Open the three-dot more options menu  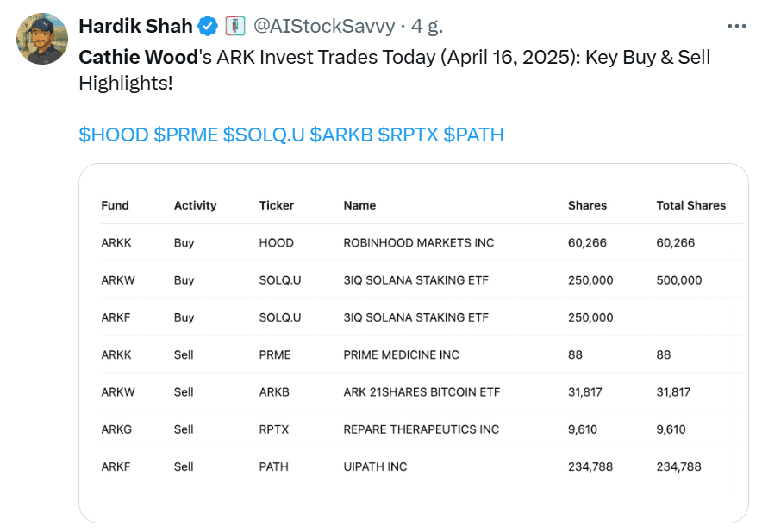(737, 26)
